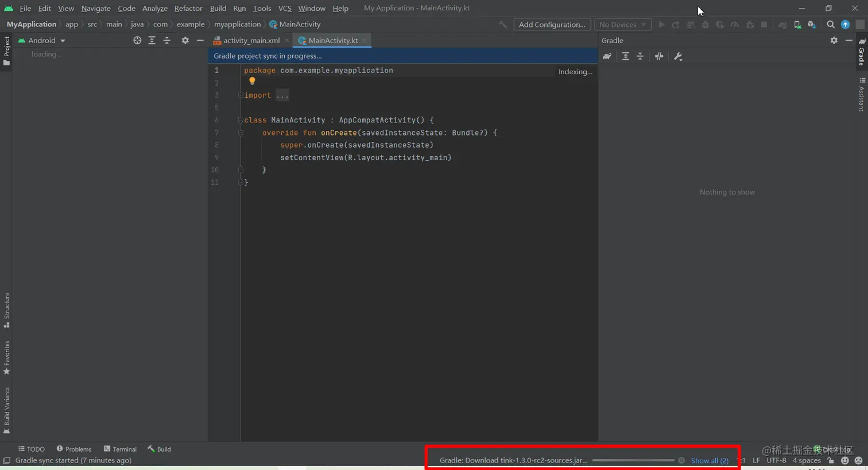868x470 pixels.
Task: Open the Problems tool window
Action: point(74,449)
